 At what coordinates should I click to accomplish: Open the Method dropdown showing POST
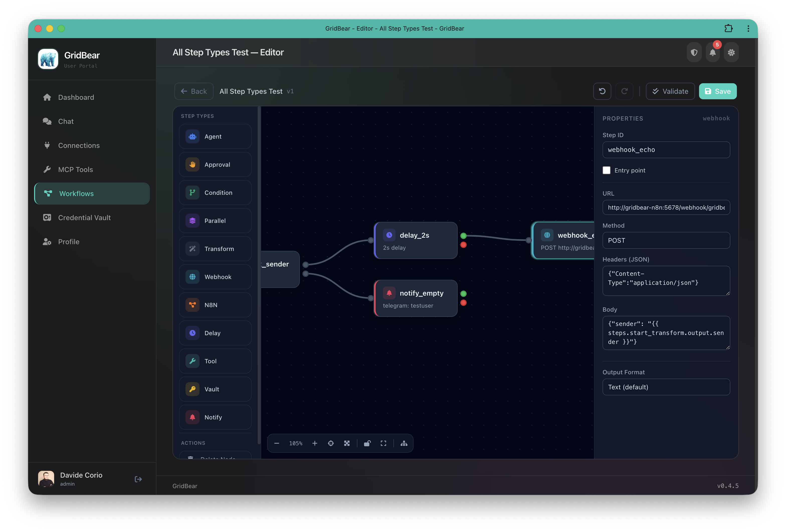[x=666, y=240]
